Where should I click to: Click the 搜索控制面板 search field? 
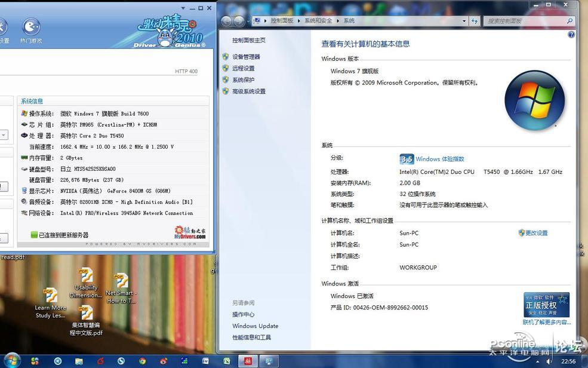click(525, 21)
